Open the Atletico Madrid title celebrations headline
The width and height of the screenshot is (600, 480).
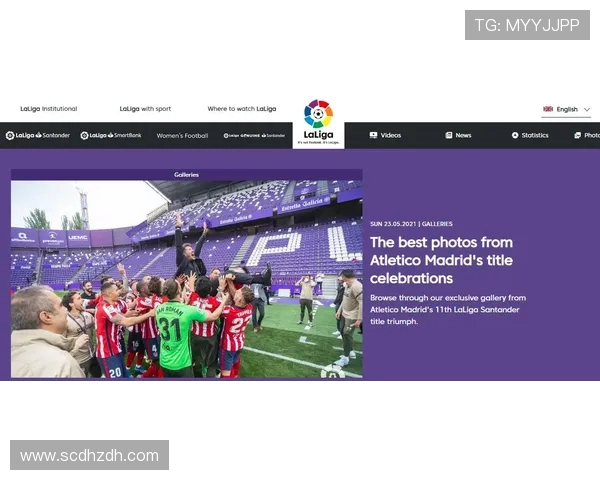[442, 260]
